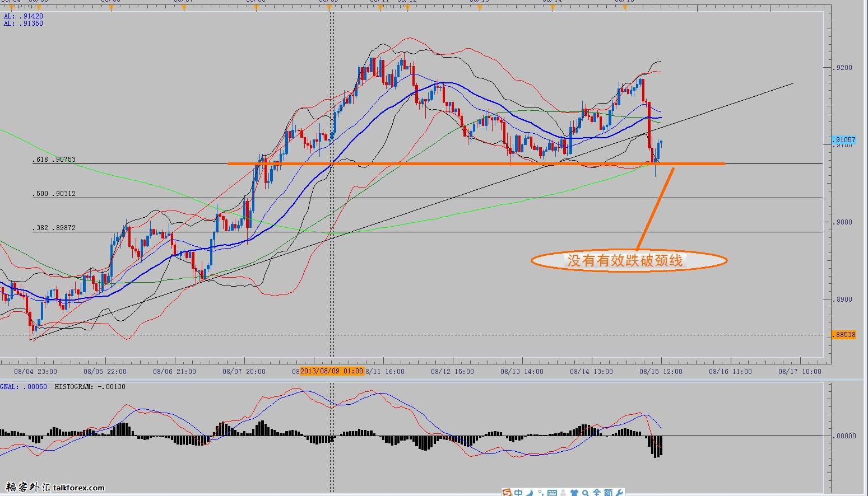Click the 08/13 14:00 time axis label

522,371
